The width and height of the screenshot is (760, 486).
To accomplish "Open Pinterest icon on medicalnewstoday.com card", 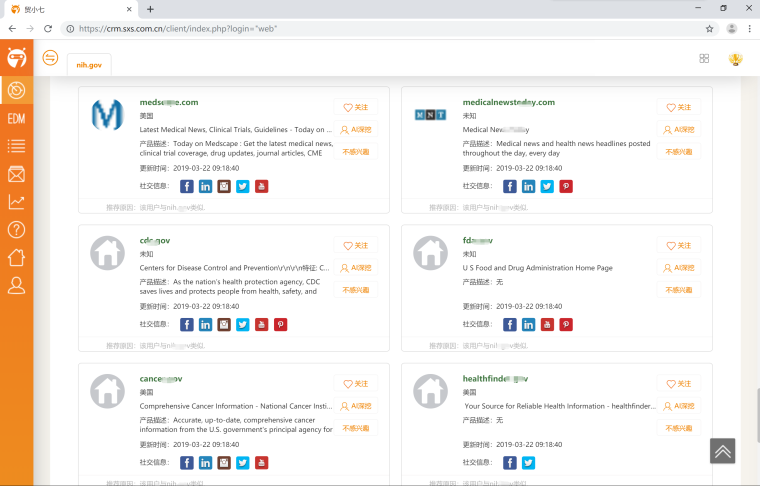I will 566,186.
